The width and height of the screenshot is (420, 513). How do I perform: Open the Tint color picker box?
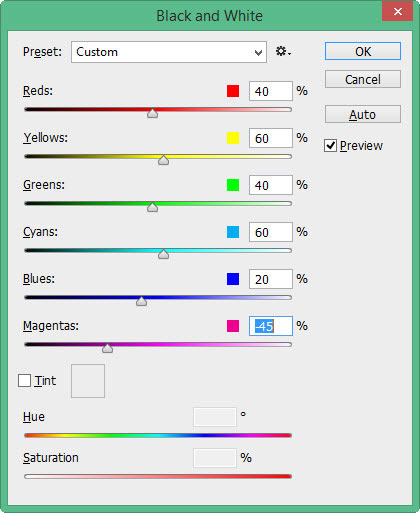click(x=88, y=381)
